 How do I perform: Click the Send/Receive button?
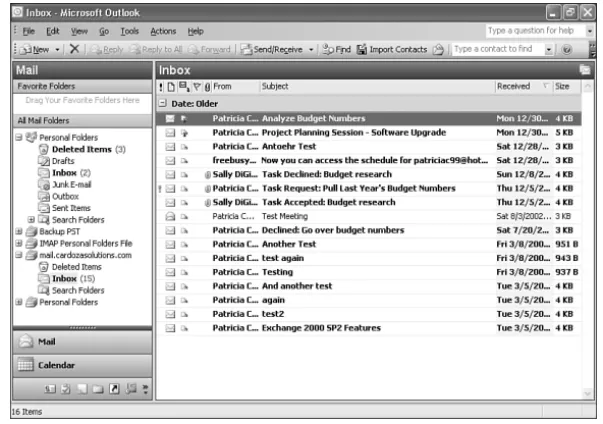pyautogui.click(x=272, y=50)
